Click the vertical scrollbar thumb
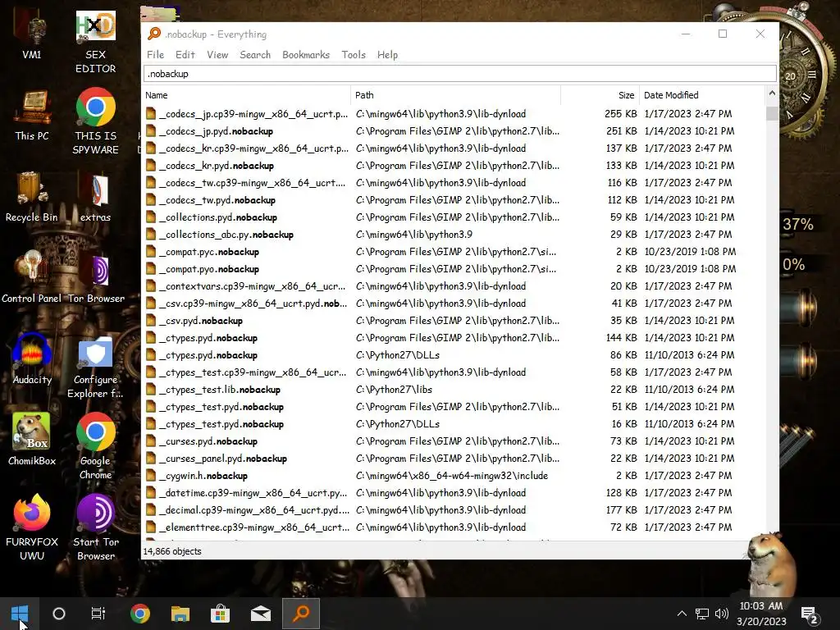The height and width of the screenshot is (630, 840). point(772,113)
